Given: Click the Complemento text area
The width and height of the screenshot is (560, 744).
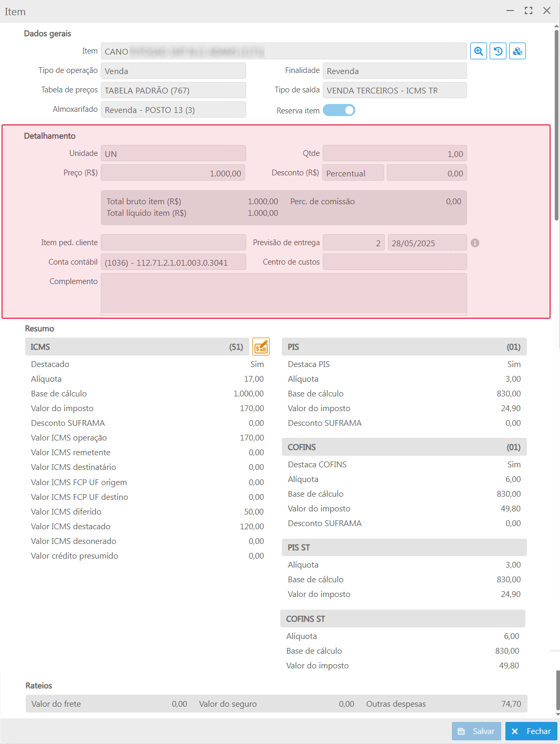Looking at the screenshot, I should pyautogui.click(x=283, y=294).
